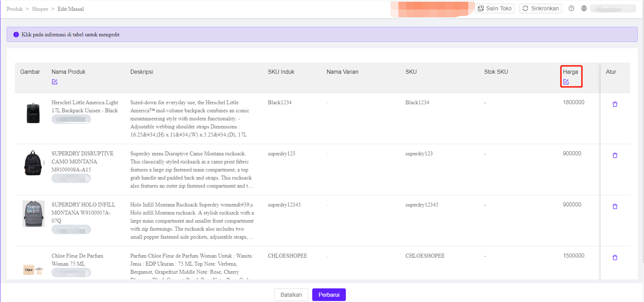This screenshot has width=644, height=302.
Task: Open the Superdry Holo Infill thumbnail
Action: (x=33, y=214)
